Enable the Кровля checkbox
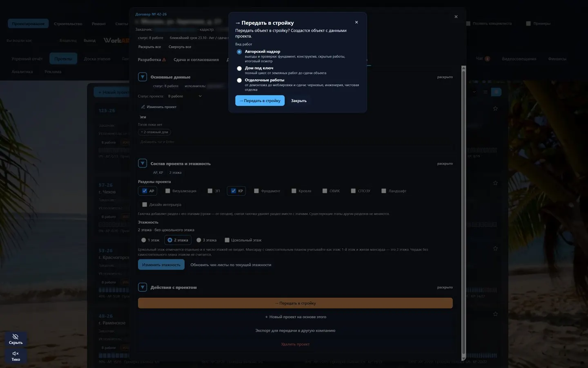This screenshot has height=368, width=588. tap(294, 191)
